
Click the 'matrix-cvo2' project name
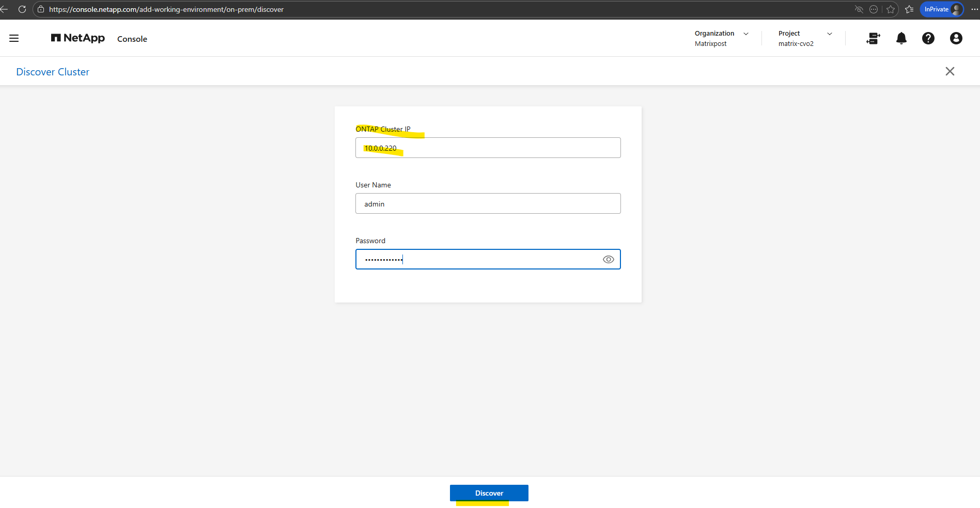coord(796,44)
